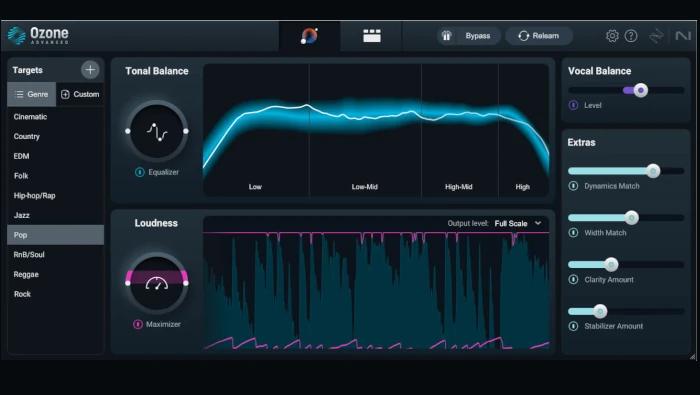Select the Cinematic genre target

55,117
